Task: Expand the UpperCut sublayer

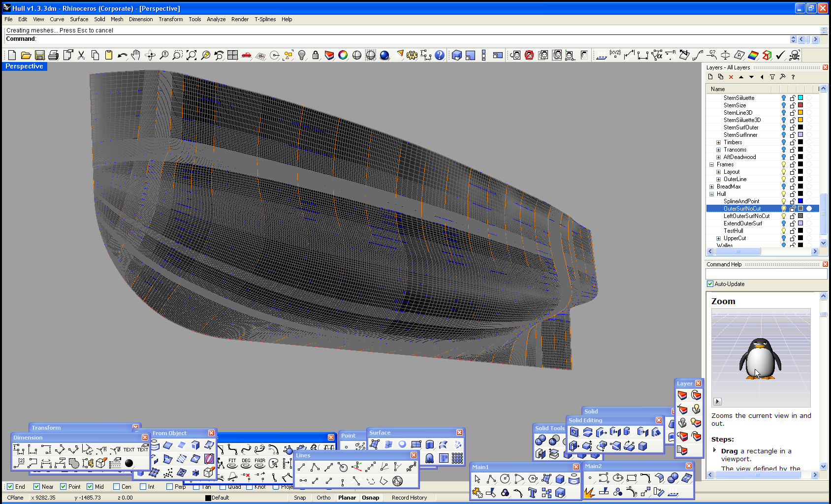Action: pos(718,238)
